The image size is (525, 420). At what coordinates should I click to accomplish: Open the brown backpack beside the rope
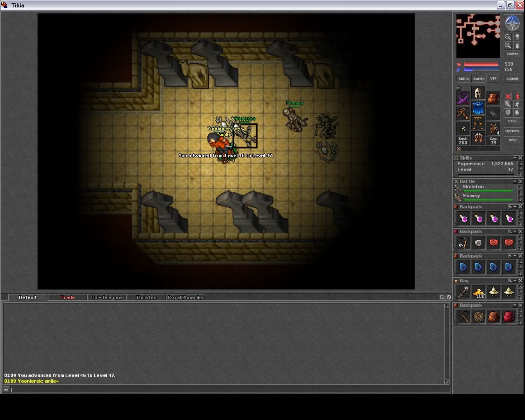point(493,317)
